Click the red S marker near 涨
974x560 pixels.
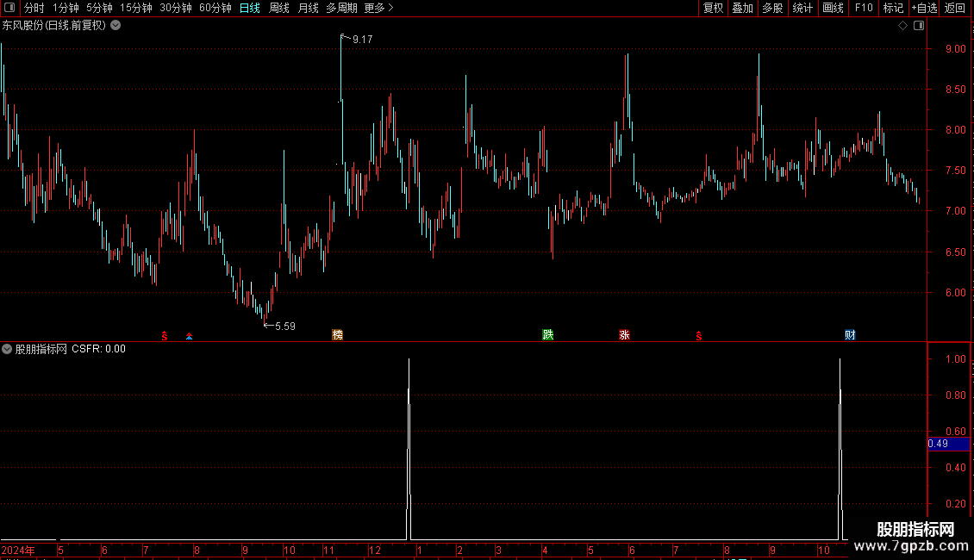coord(699,336)
